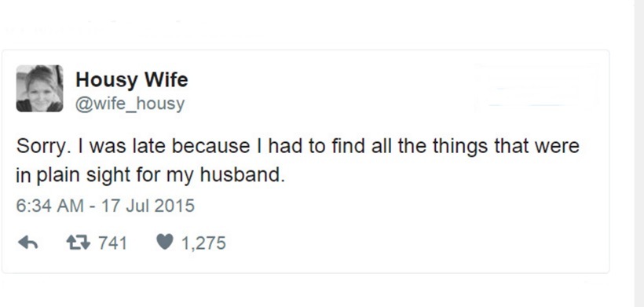This screenshot has height=307, width=644.
Task: Click the reply arrow icon
Action: coord(28,243)
